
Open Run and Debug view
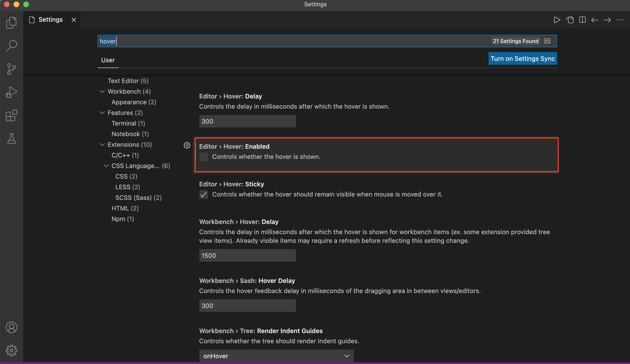11,92
